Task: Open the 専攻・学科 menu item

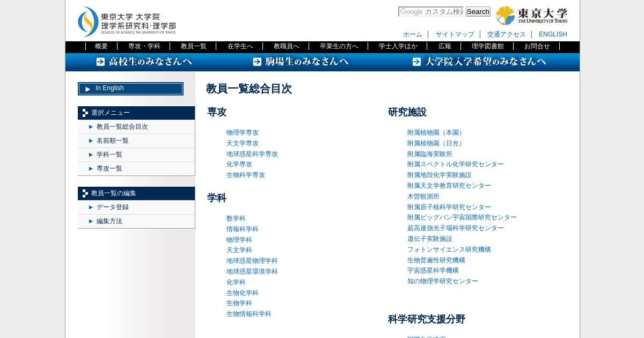Action: point(144,46)
